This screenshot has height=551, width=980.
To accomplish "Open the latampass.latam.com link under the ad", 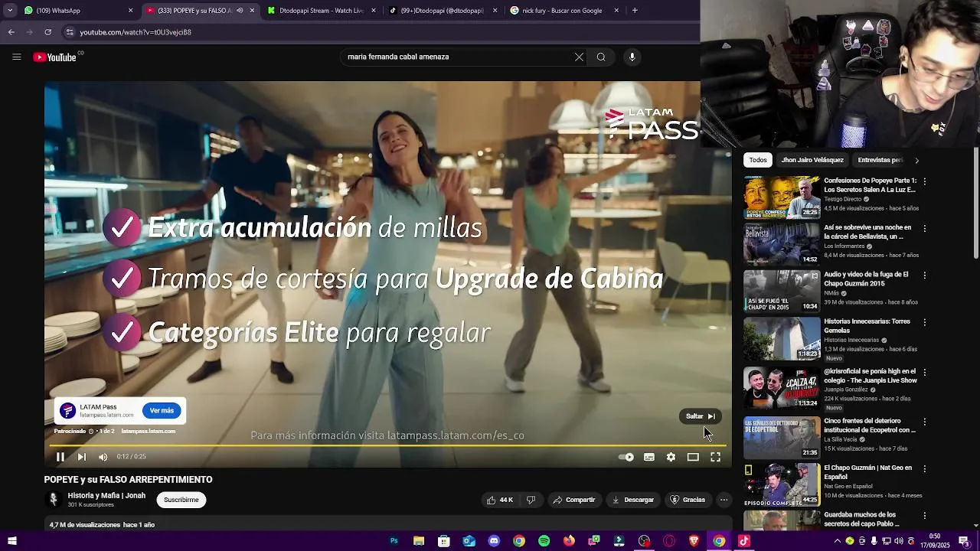I will pos(149,432).
